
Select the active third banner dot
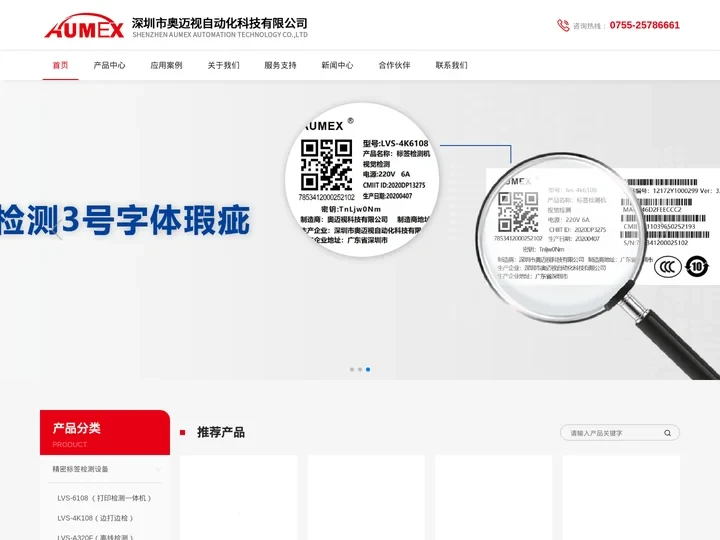368,369
